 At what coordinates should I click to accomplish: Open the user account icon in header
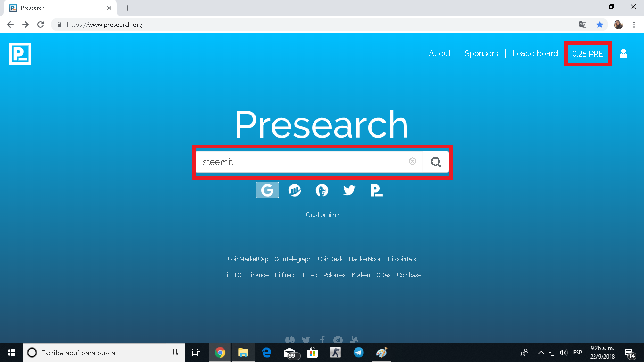pyautogui.click(x=623, y=54)
